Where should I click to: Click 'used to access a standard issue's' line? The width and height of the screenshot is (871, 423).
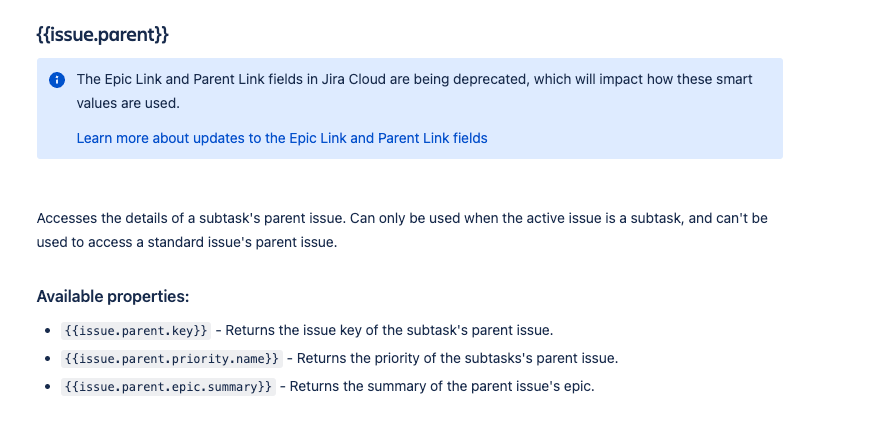[x=187, y=243]
